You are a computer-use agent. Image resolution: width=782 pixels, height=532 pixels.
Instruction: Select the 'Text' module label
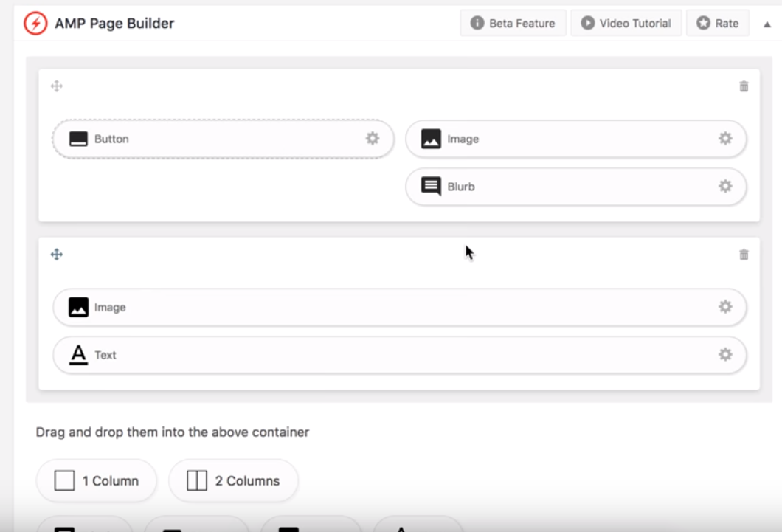click(105, 355)
